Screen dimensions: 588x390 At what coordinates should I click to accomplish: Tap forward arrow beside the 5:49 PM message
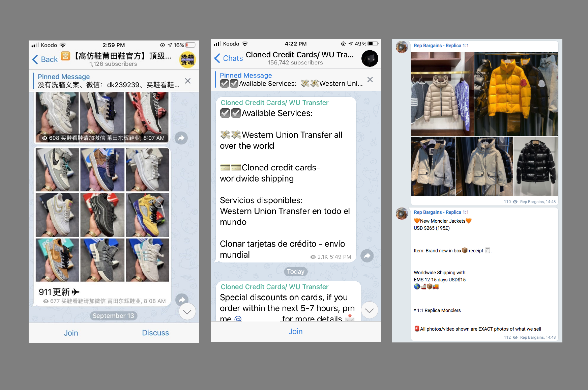(x=367, y=255)
